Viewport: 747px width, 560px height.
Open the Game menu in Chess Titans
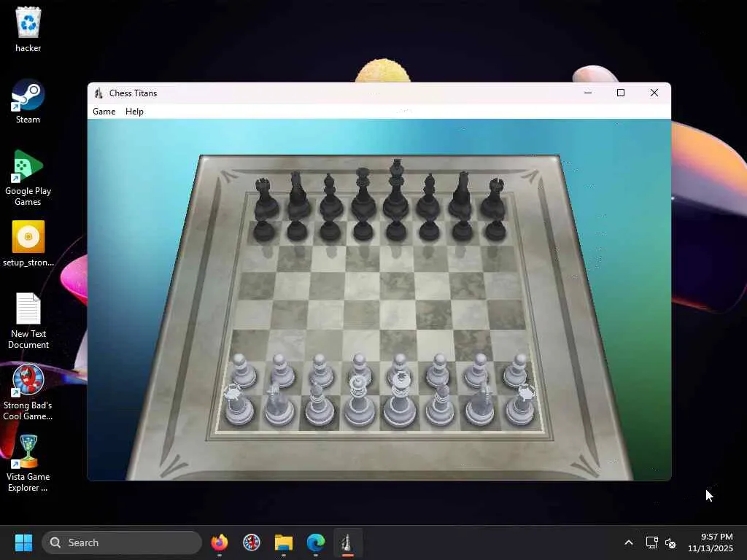pos(104,112)
